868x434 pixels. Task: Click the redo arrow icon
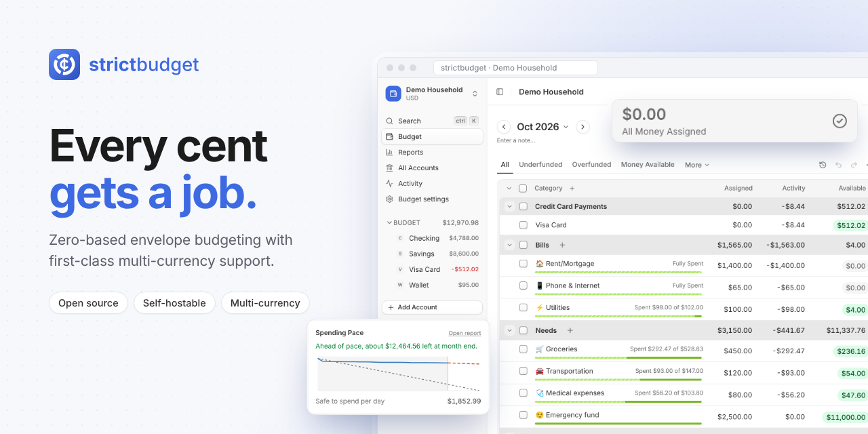pyautogui.click(x=854, y=165)
